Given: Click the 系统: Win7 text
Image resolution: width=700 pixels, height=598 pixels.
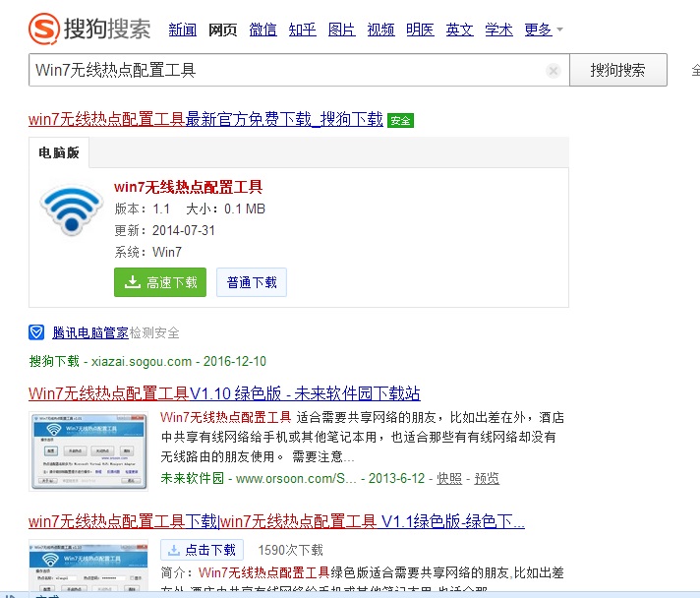Looking at the screenshot, I should pos(147,252).
